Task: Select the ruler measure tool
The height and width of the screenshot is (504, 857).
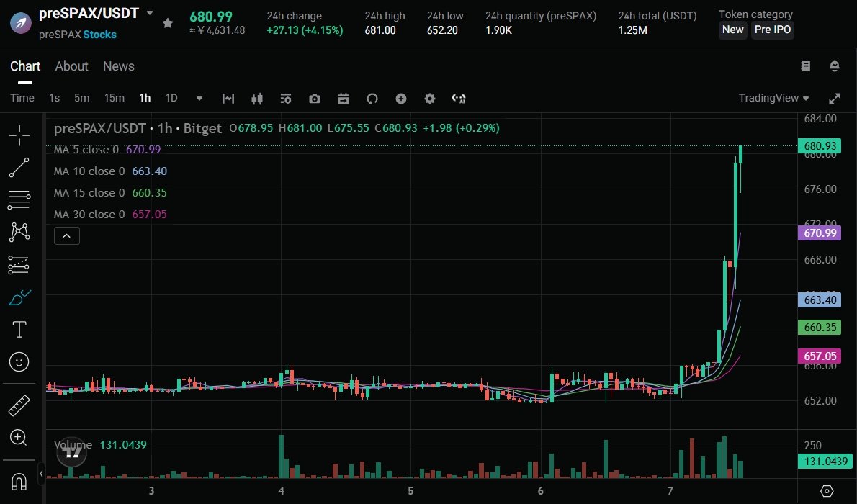Action: pyautogui.click(x=19, y=405)
